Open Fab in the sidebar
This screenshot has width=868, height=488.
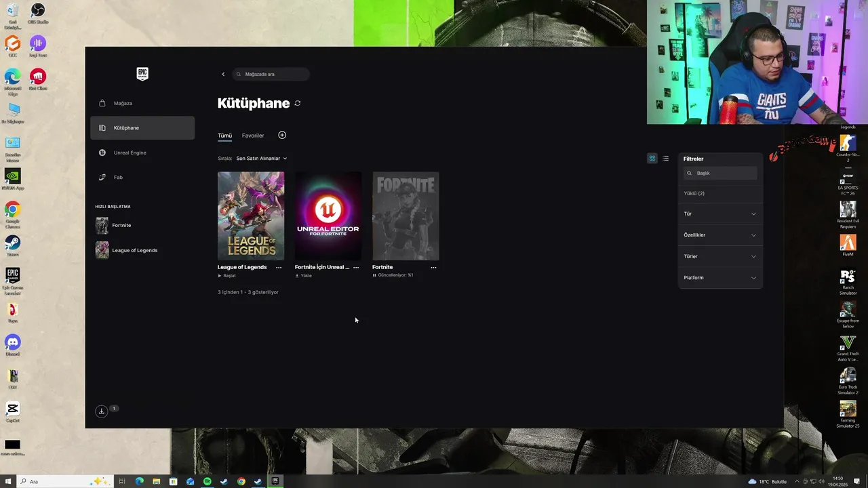142,177
